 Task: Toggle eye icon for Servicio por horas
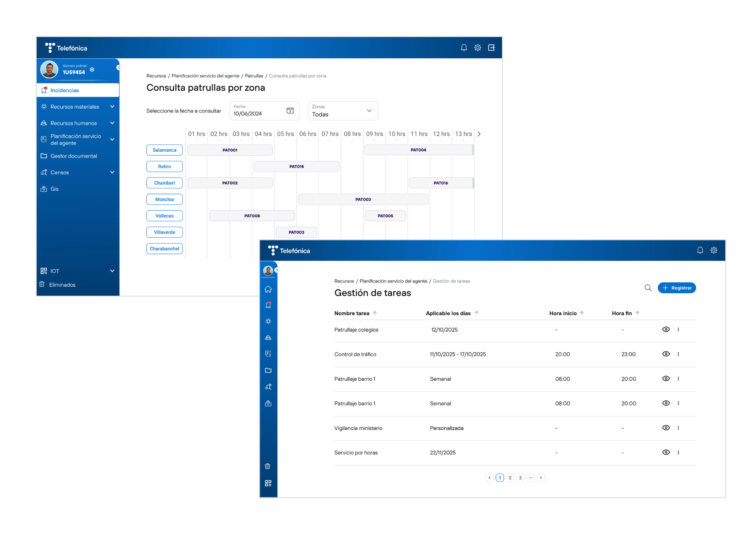coord(666,452)
